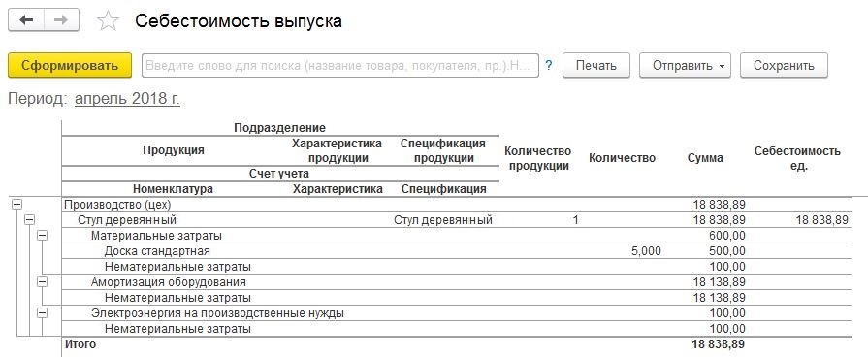This screenshot has height=357, width=868.
Task: Collapse the Материальные затраты group
Action: click(42, 235)
